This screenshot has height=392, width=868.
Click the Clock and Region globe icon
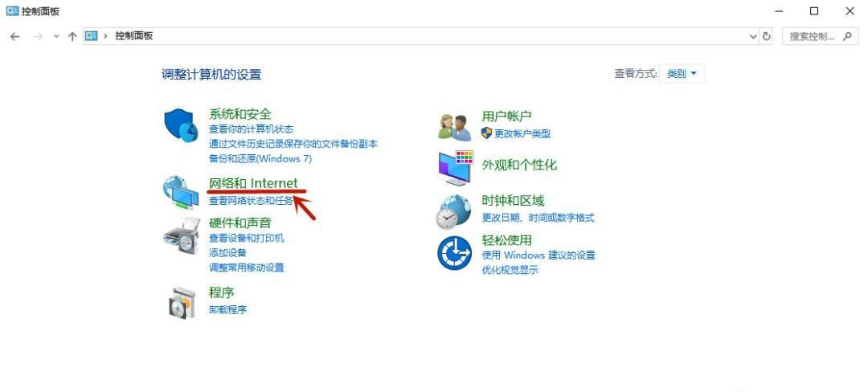454,211
